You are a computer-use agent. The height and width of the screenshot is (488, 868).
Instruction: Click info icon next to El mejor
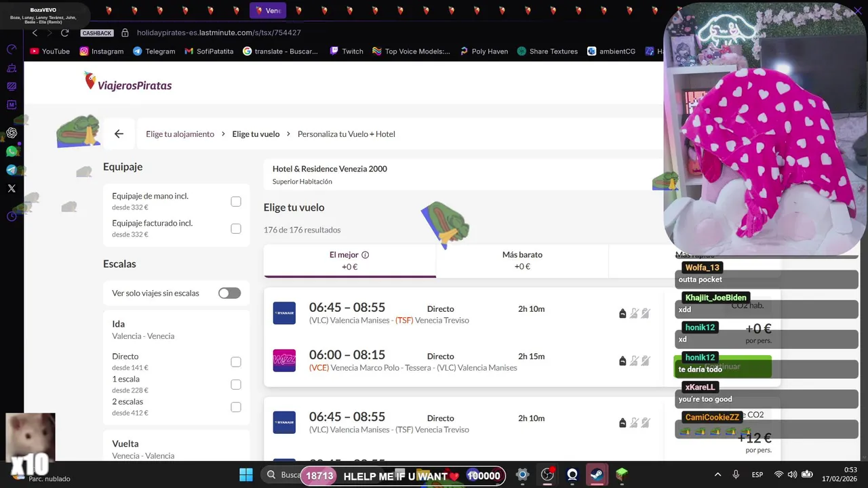365,255
